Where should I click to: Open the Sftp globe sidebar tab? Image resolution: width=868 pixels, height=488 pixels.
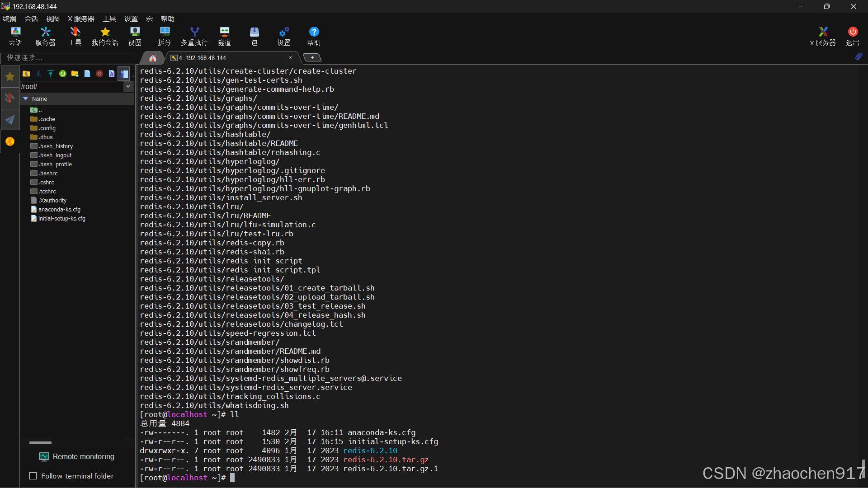point(10,141)
